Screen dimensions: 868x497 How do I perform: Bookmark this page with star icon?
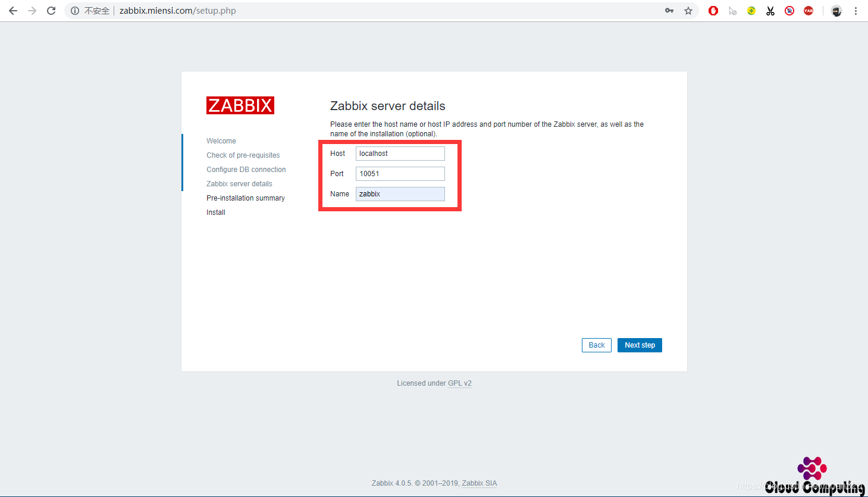click(688, 11)
